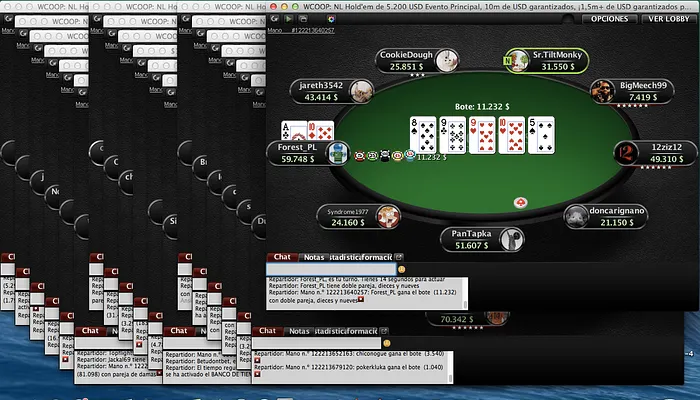Click jareth3542's stack '43.414 $'

(321, 97)
